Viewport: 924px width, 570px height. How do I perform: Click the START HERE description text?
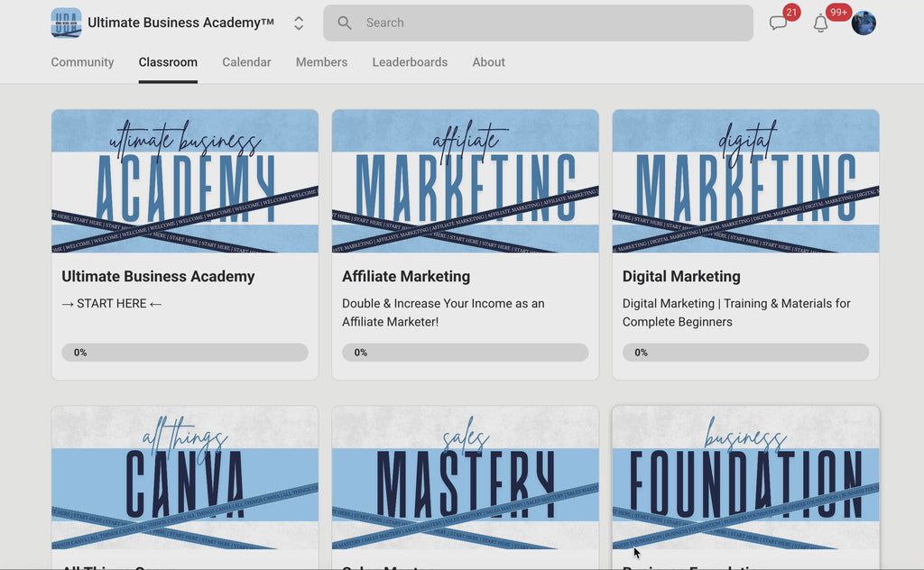[111, 304]
